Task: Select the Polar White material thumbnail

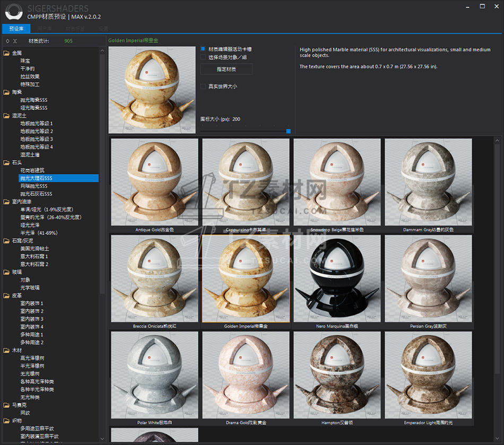Action: [x=154, y=375]
